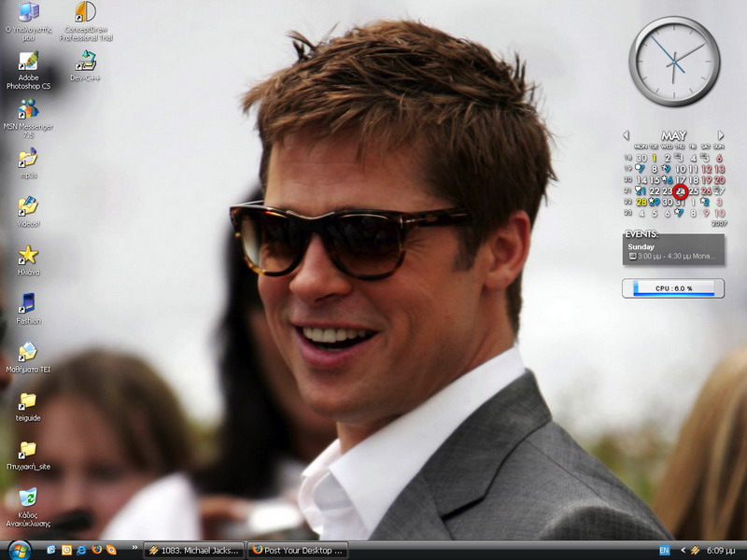Switch to the '1083. Michael Jacks...' taskbar window

[x=194, y=550]
